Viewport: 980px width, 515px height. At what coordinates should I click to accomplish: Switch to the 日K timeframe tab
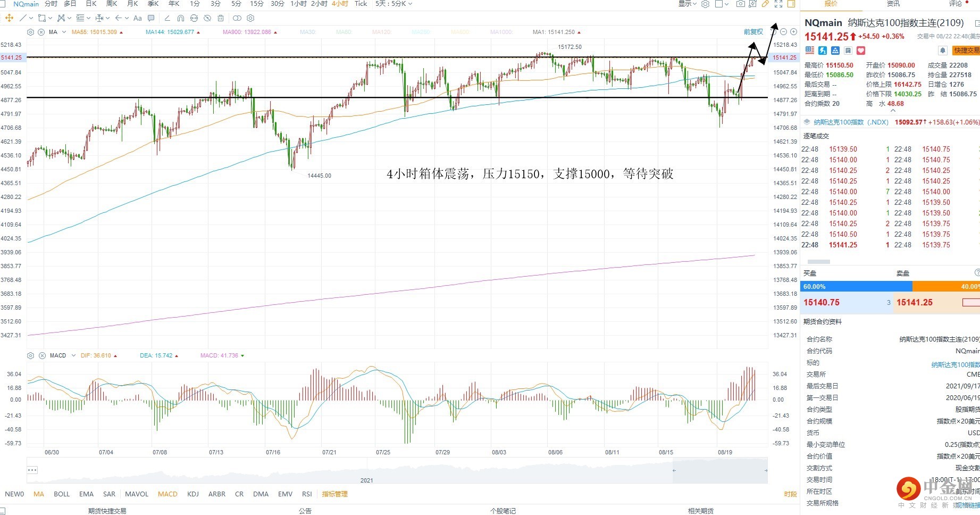click(x=91, y=4)
